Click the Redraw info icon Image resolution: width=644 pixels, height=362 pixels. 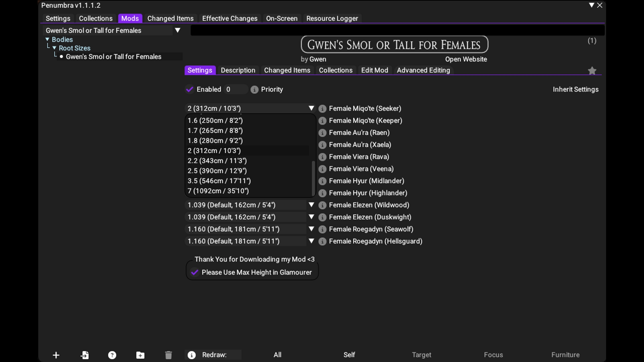tap(192, 355)
